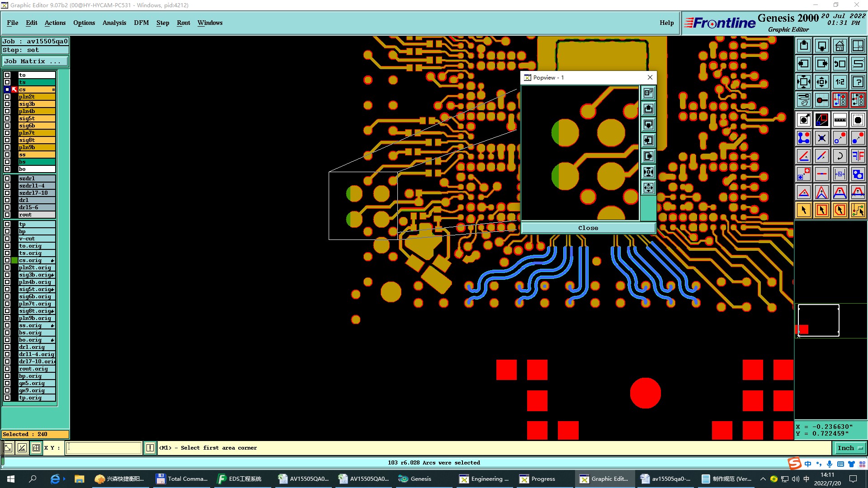Open the question mark help tool
Viewport: 868px width, 488px height.
pyautogui.click(x=858, y=82)
